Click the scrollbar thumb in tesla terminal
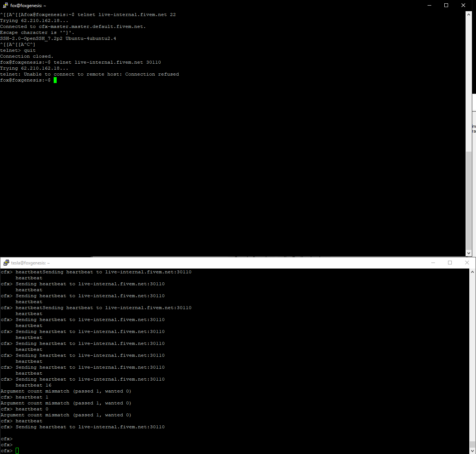Screen dimensions: 476x454 pos(473,444)
